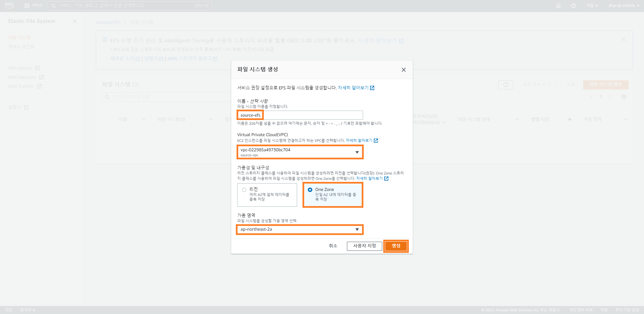Open 파일 시스템 in the sidebar
The height and width of the screenshot is (314, 644).
19,38
